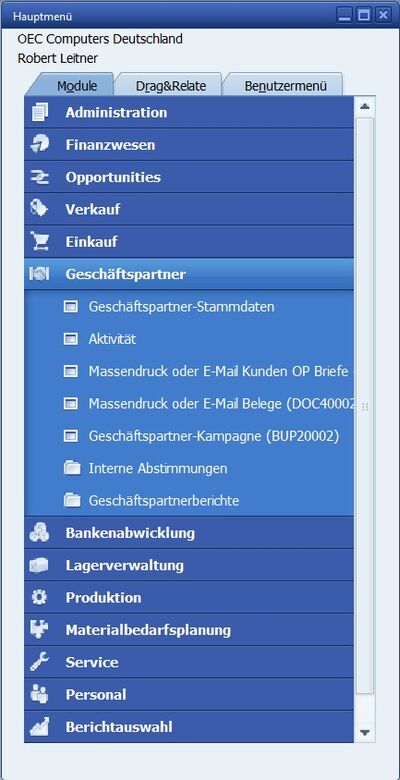Expand the Berichtauswahl module
The height and width of the screenshot is (780, 400).
point(189,727)
